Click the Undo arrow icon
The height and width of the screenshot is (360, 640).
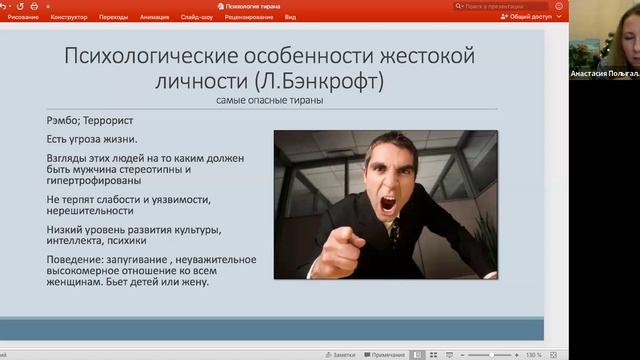click(3, 6)
